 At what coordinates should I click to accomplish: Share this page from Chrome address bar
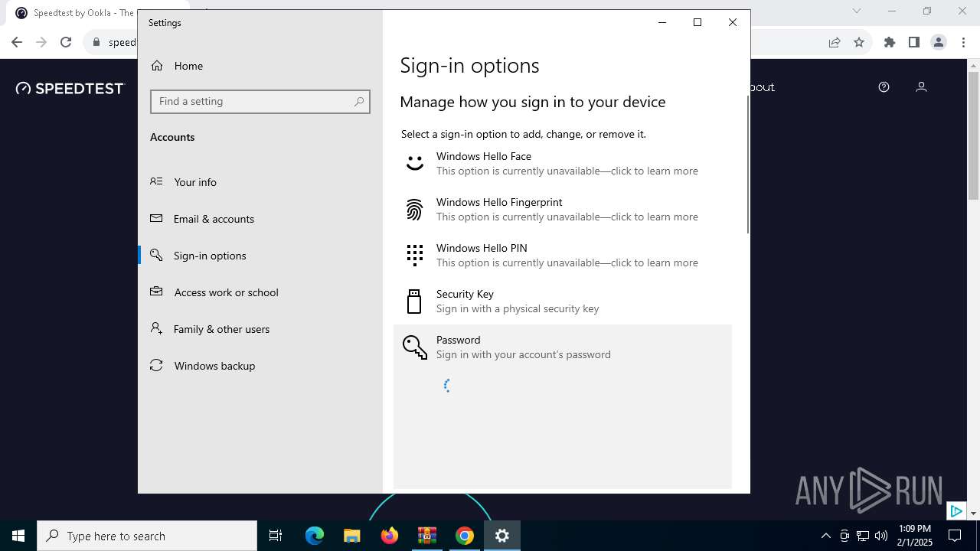[835, 42]
